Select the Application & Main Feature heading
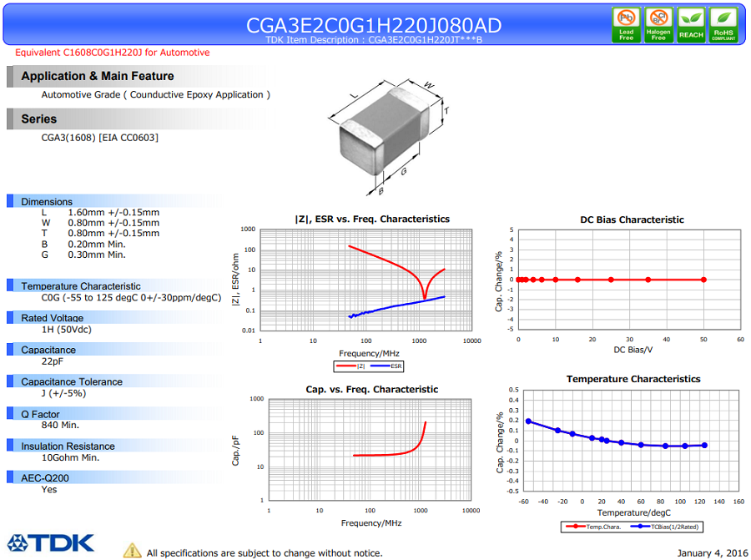The width and height of the screenshot is (751, 560). click(98, 76)
